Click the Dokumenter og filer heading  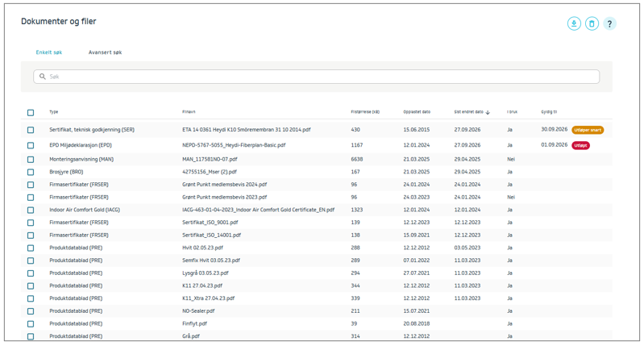click(58, 21)
